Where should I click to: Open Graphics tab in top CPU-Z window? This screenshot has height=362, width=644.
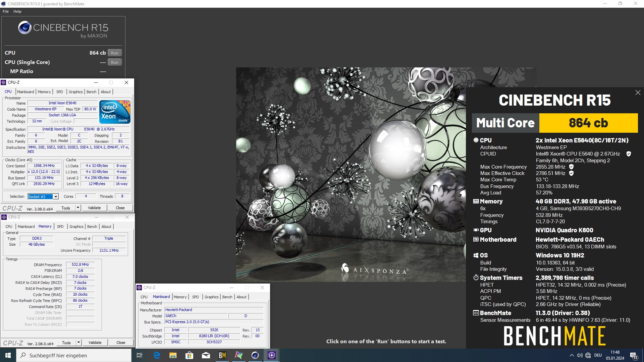coord(76,92)
